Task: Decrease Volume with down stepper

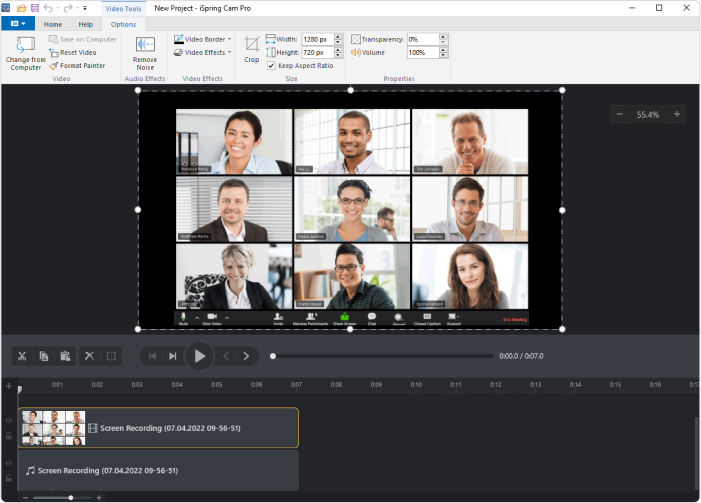Action: 443,55
